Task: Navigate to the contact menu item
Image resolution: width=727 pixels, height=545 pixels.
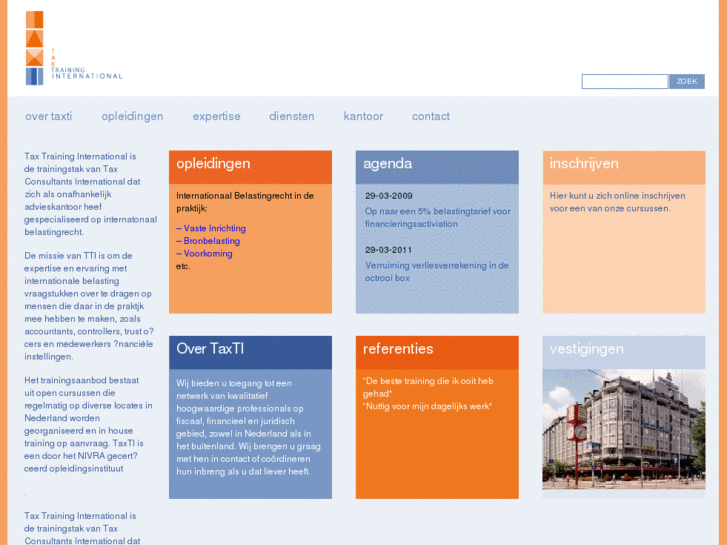Action: 431,116
